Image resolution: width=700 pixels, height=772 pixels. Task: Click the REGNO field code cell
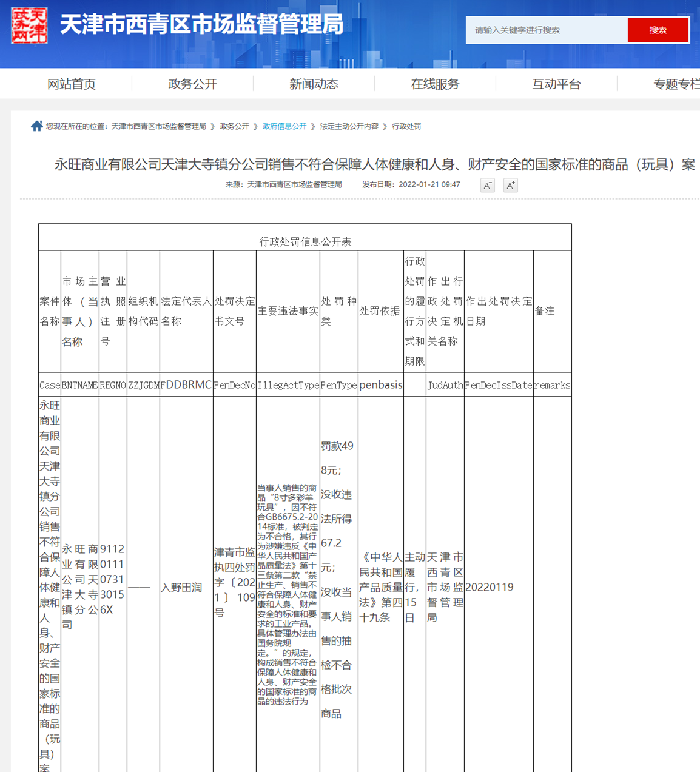[x=113, y=385]
